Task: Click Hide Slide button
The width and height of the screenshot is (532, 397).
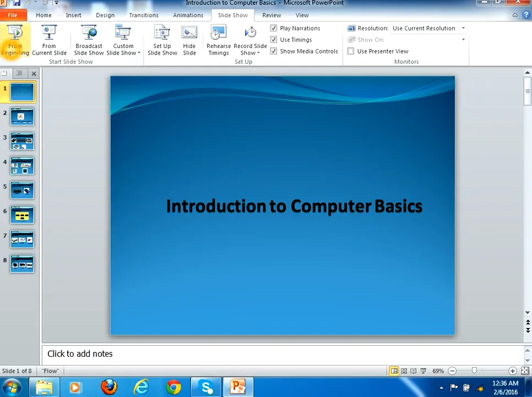Action: (189, 40)
